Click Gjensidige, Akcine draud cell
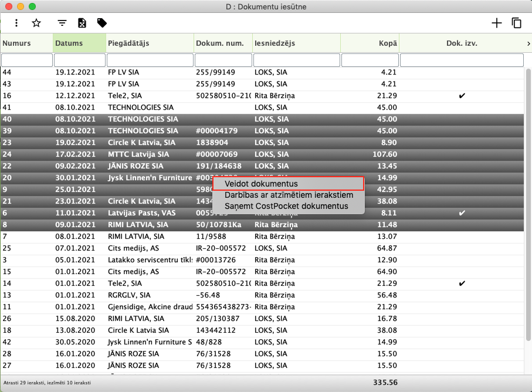 pos(150,307)
